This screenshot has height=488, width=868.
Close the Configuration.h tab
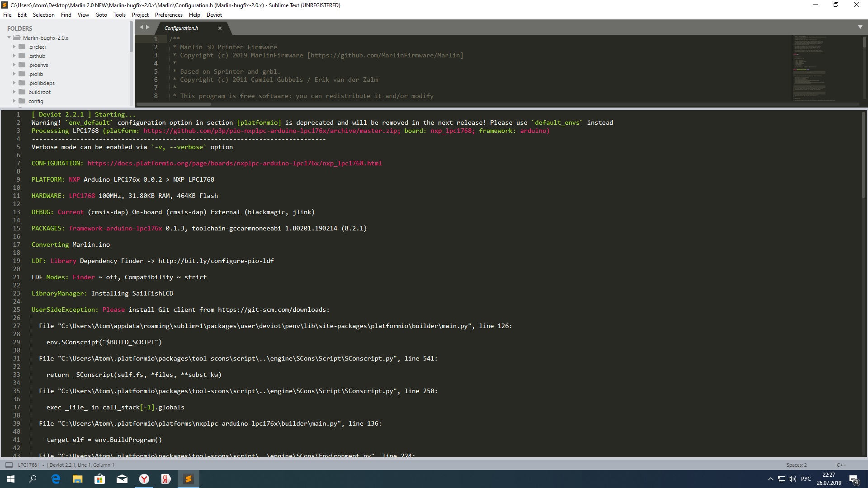point(220,28)
